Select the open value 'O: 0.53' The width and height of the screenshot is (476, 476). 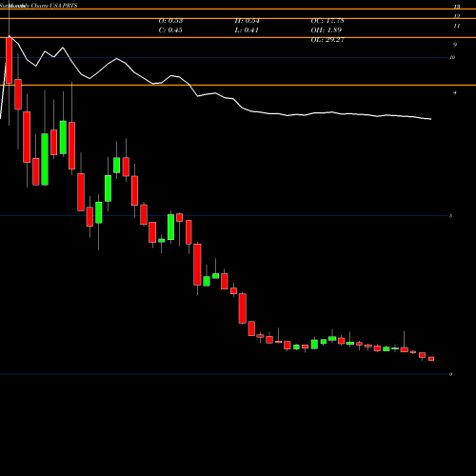point(170,21)
